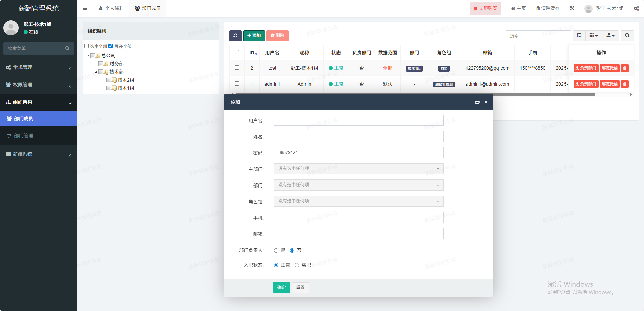This screenshot has width=644, height=311.
Task: Click the 用户名 input field
Action: (x=358, y=120)
